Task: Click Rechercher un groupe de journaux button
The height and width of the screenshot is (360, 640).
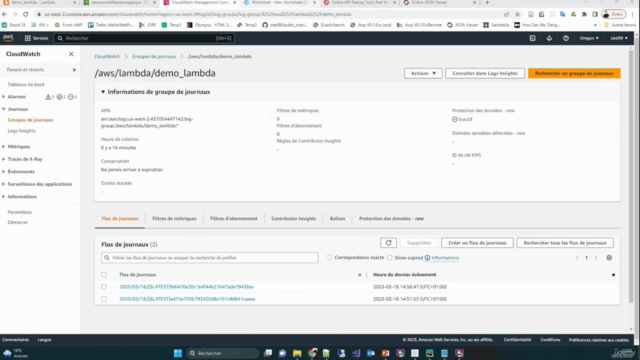Action: coord(574,73)
